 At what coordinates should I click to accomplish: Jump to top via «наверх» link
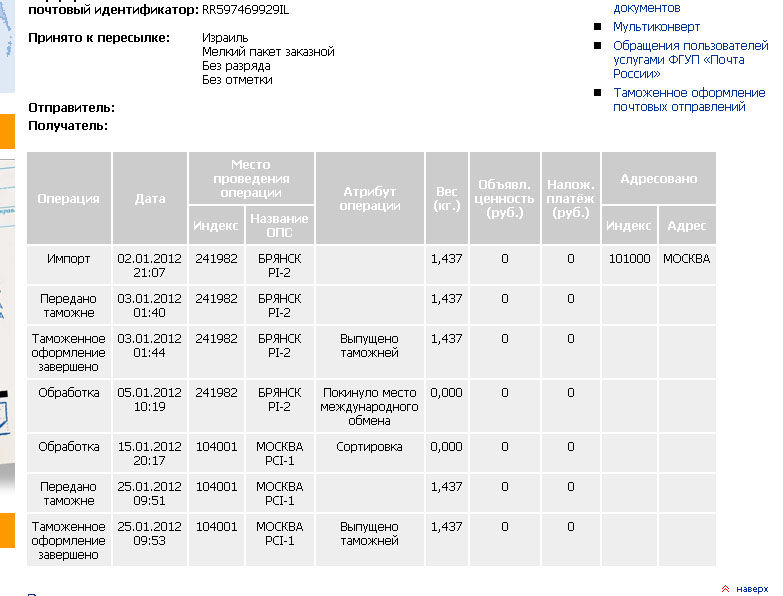point(751,588)
